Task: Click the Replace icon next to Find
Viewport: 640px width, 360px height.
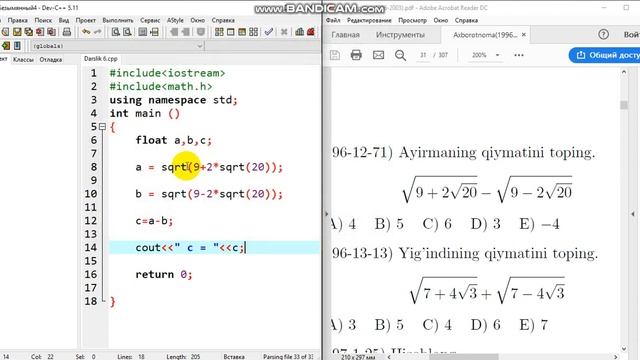Action: pos(127,32)
